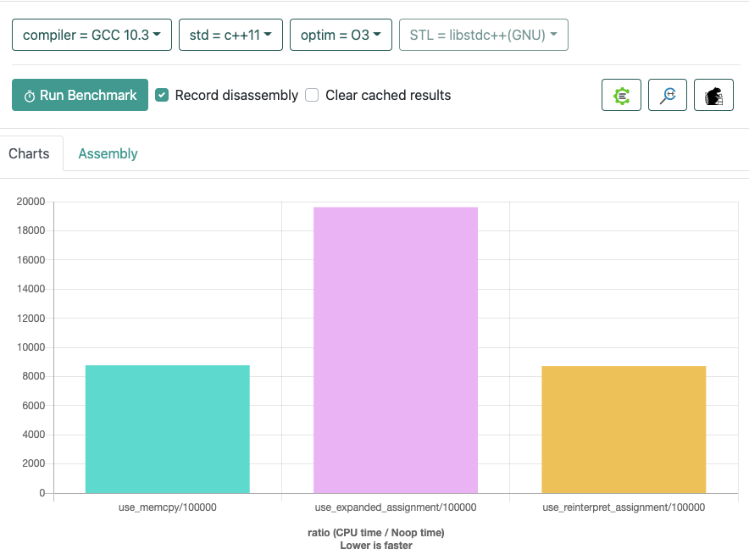
Task: Click the use_expanded_assignment/100000 axis label
Action: tap(396, 507)
